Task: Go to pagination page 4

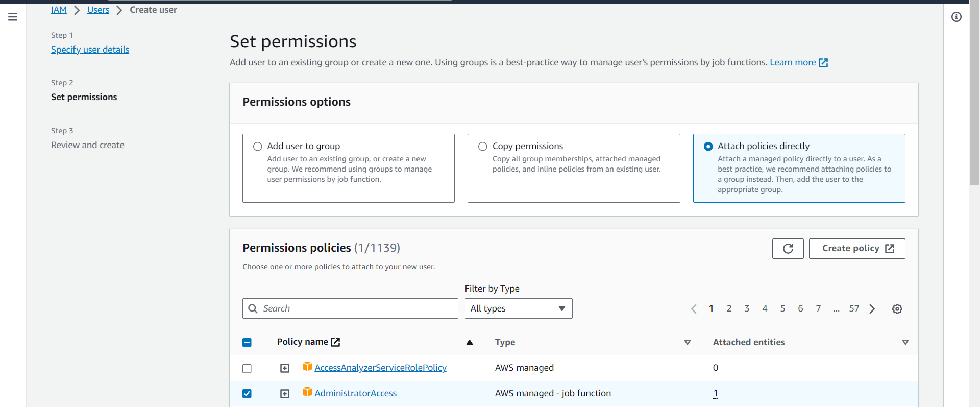Action: pyautogui.click(x=765, y=308)
